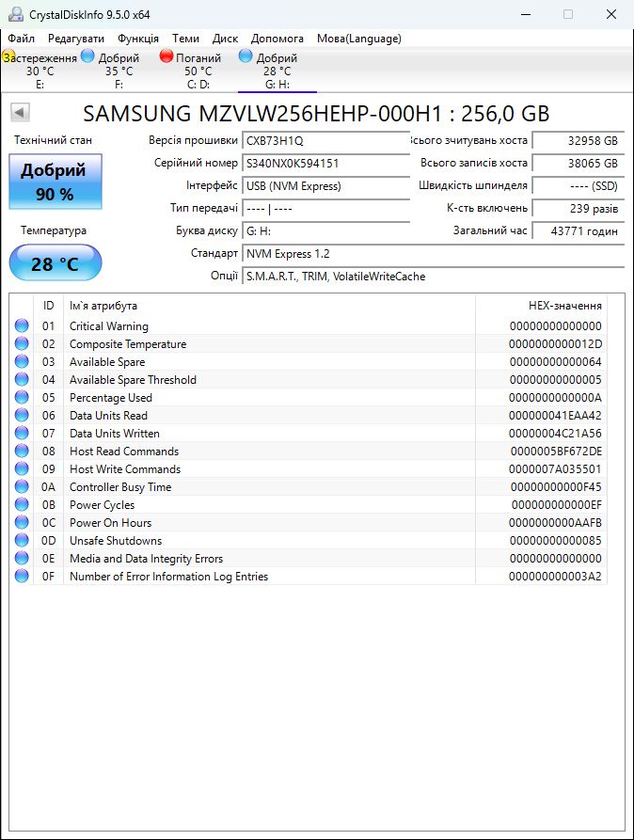Select the yellow caution status disk E:

pyautogui.click(x=40, y=71)
